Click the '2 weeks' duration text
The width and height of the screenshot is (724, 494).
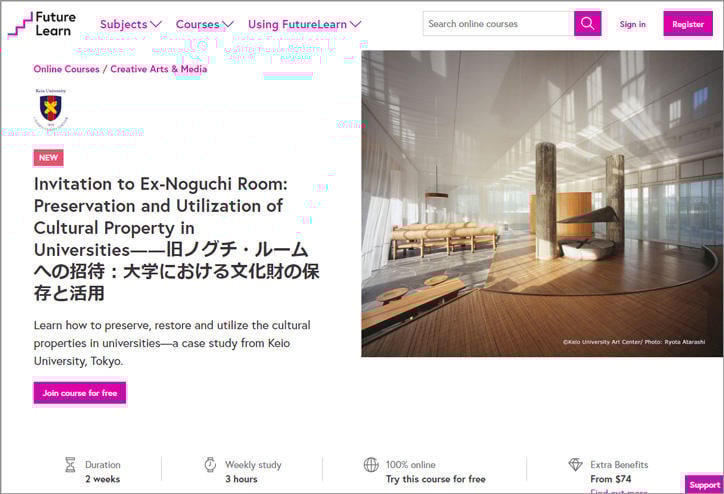103,479
